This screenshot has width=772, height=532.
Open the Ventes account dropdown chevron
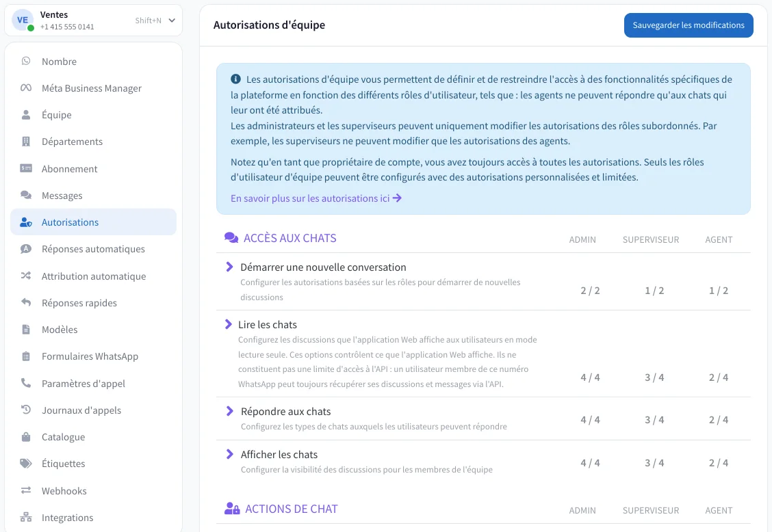tap(172, 21)
